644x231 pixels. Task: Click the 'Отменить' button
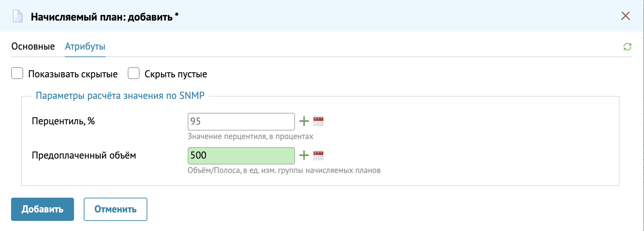click(x=115, y=209)
